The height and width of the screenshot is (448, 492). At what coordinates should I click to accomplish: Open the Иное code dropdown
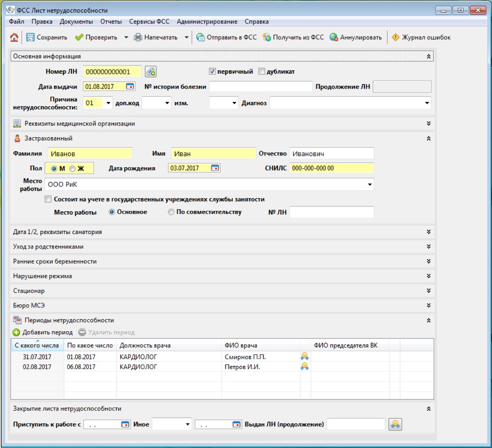pos(187,424)
